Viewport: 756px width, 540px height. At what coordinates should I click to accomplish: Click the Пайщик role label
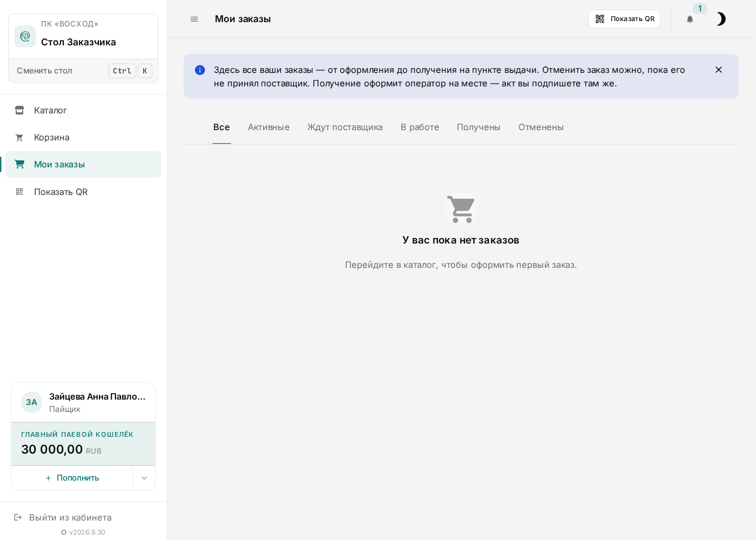point(65,409)
